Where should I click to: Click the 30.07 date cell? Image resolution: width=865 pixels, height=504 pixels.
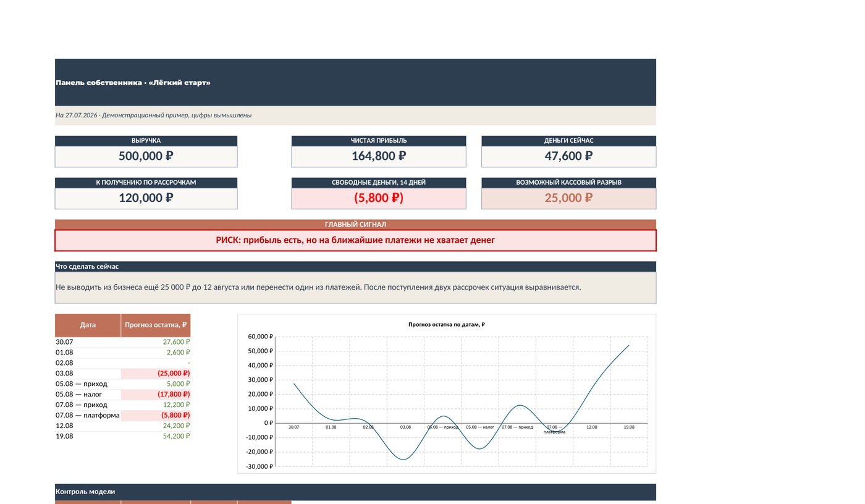88,342
